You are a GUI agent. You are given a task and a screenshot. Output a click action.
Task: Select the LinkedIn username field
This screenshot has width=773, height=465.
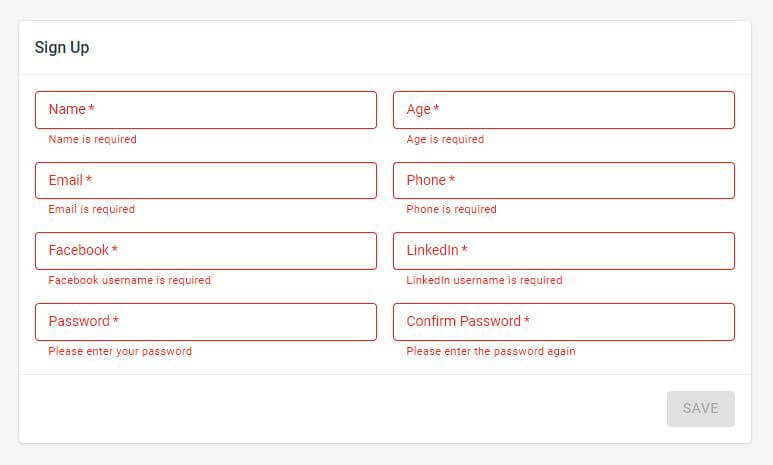(x=563, y=251)
